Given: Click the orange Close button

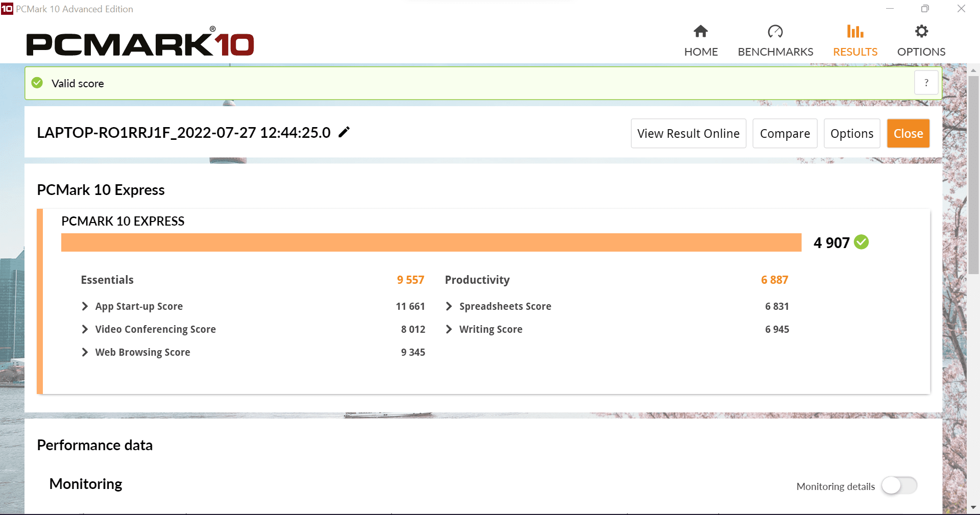Looking at the screenshot, I should [908, 133].
